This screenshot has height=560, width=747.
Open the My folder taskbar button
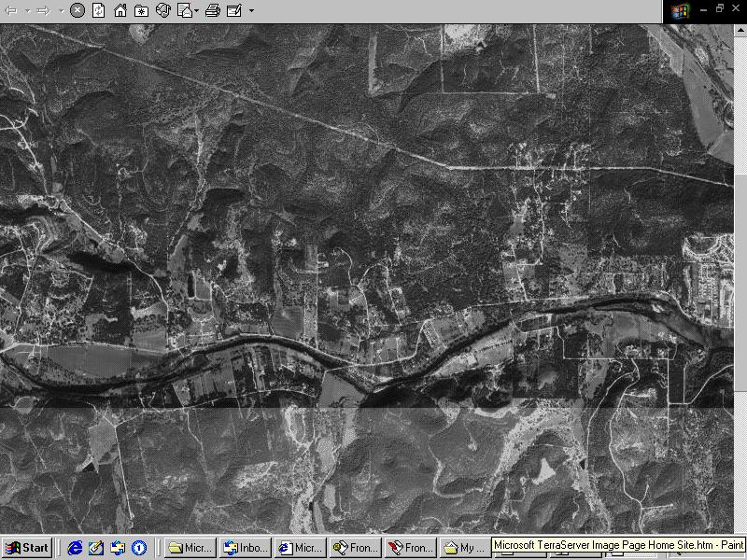point(464,548)
